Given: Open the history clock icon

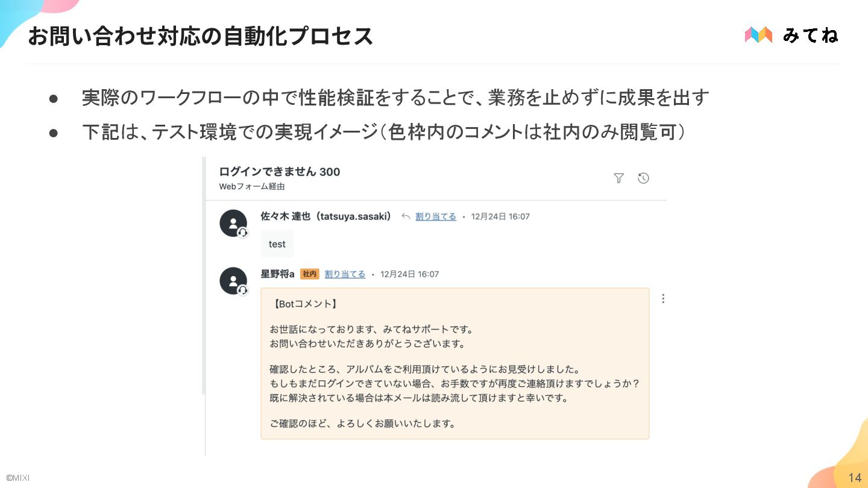Looking at the screenshot, I should pyautogui.click(x=643, y=178).
